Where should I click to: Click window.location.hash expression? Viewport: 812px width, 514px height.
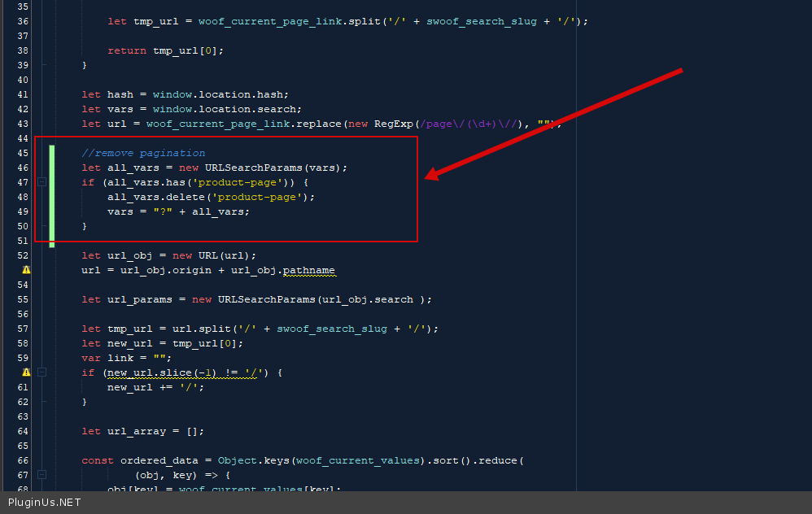pyautogui.click(x=220, y=94)
